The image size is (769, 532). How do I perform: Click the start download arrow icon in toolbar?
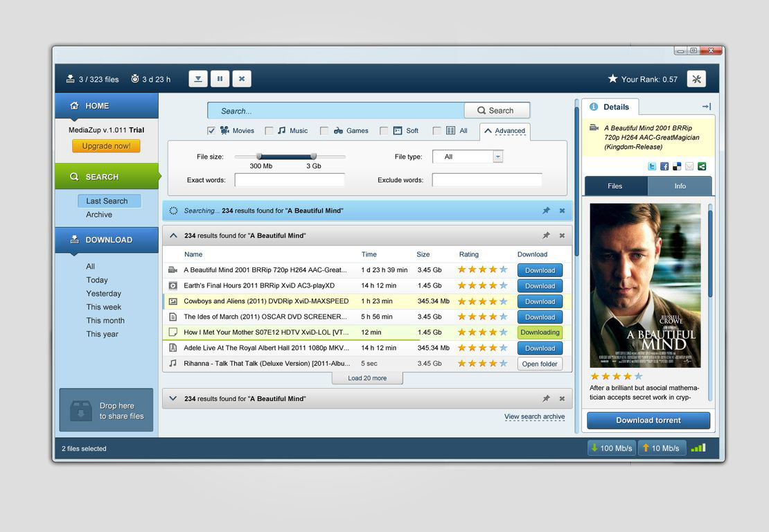tap(198, 79)
